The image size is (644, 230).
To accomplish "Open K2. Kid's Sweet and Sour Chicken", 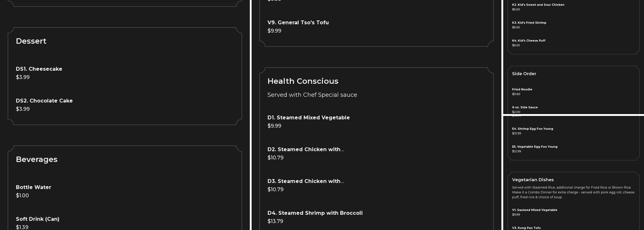I will coord(538,5).
